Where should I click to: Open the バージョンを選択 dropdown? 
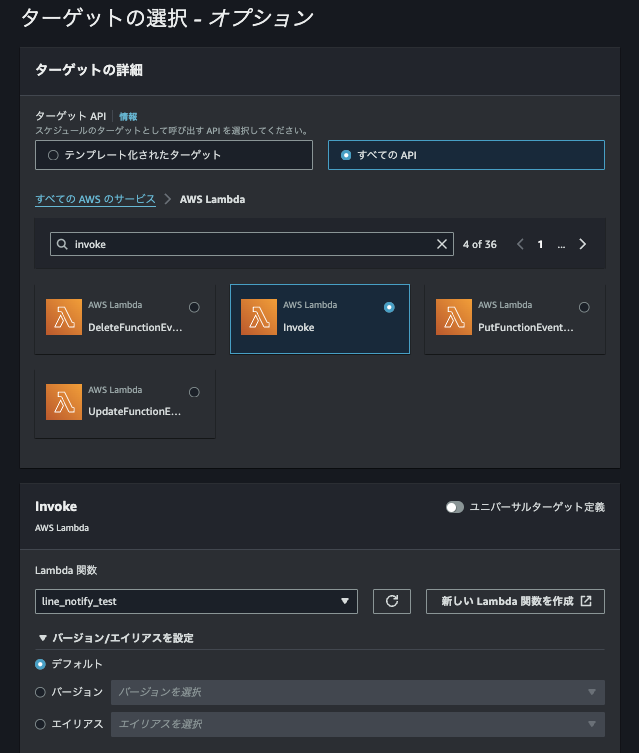pos(358,692)
